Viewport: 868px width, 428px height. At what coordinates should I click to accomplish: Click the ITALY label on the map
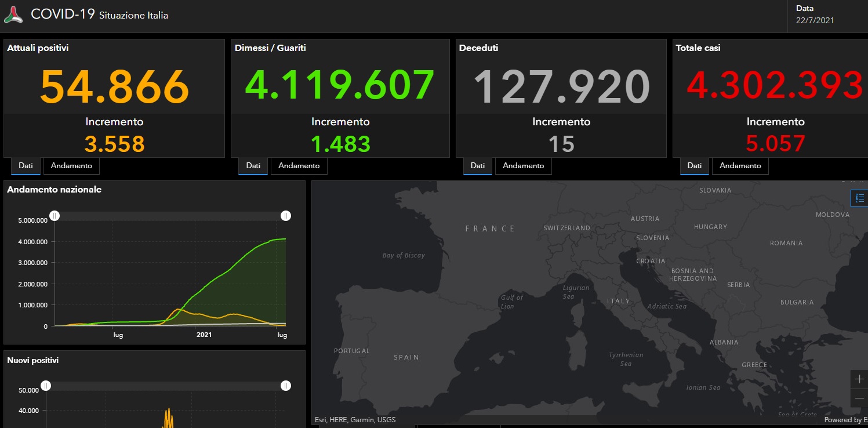(x=618, y=301)
